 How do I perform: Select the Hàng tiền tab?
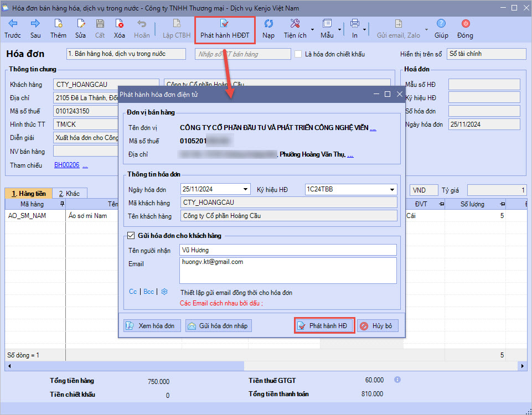coord(29,194)
